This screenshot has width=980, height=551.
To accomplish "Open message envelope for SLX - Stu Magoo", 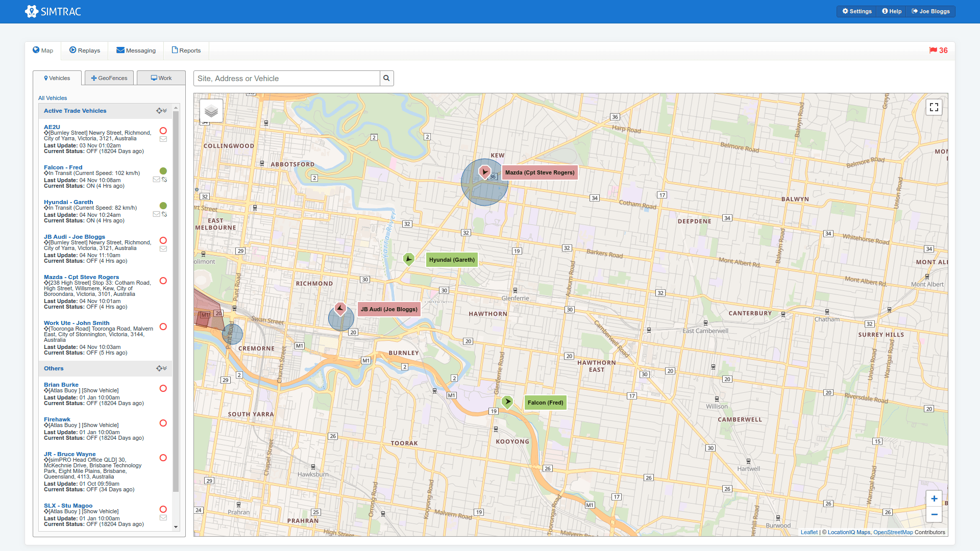I will tap(163, 518).
